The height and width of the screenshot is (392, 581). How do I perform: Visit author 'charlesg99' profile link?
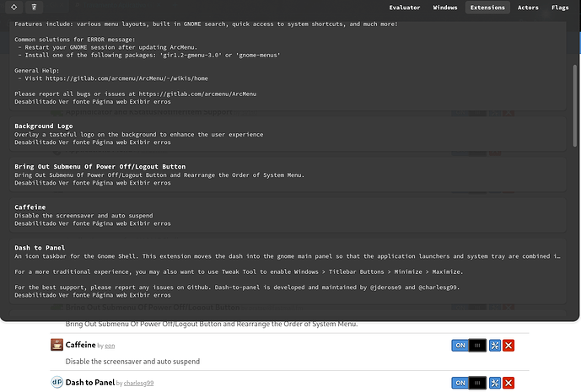(x=138, y=383)
